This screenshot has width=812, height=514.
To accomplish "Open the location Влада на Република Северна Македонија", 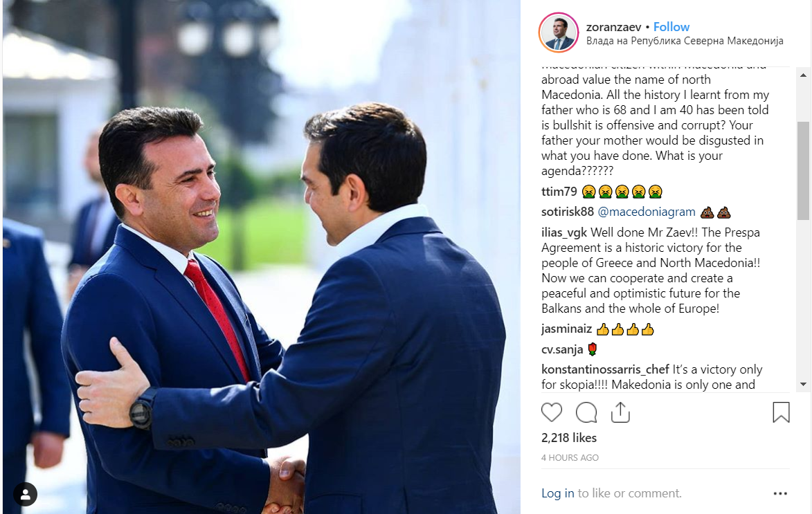I will pyautogui.click(x=685, y=41).
